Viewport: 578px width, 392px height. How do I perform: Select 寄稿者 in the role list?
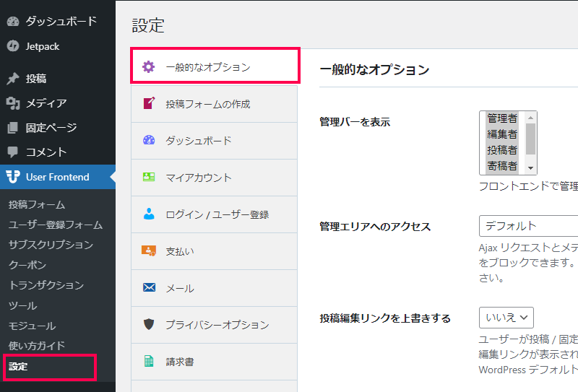tap(502, 166)
